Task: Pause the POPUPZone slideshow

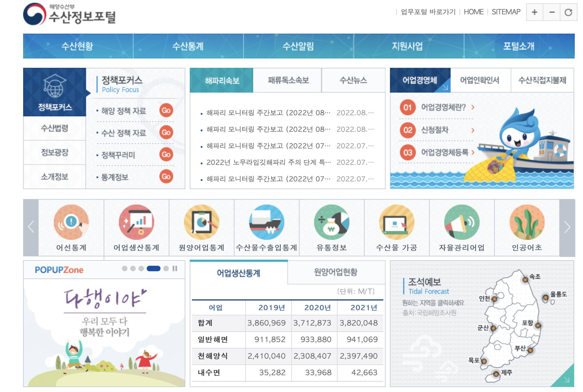Action: tap(175, 269)
